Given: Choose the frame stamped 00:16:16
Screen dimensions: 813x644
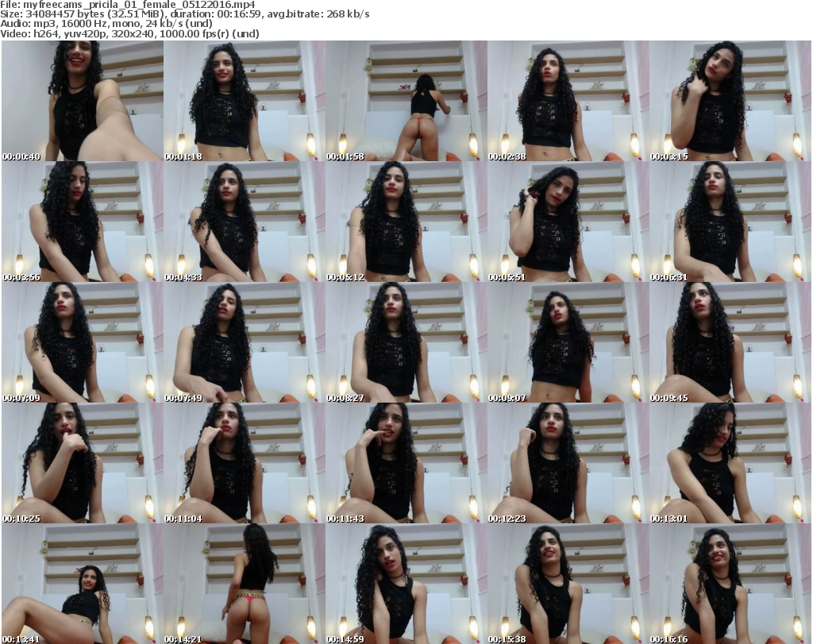Looking at the screenshot, I should click(x=730, y=584).
